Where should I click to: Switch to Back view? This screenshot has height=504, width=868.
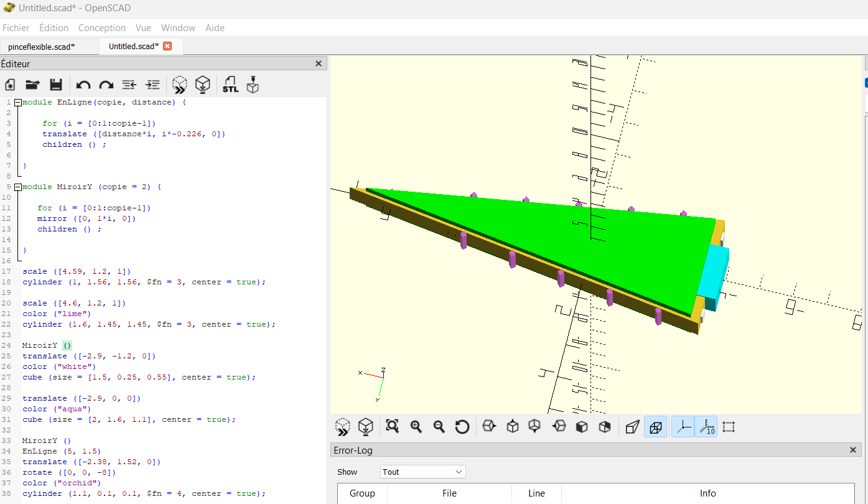coord(604,426)
